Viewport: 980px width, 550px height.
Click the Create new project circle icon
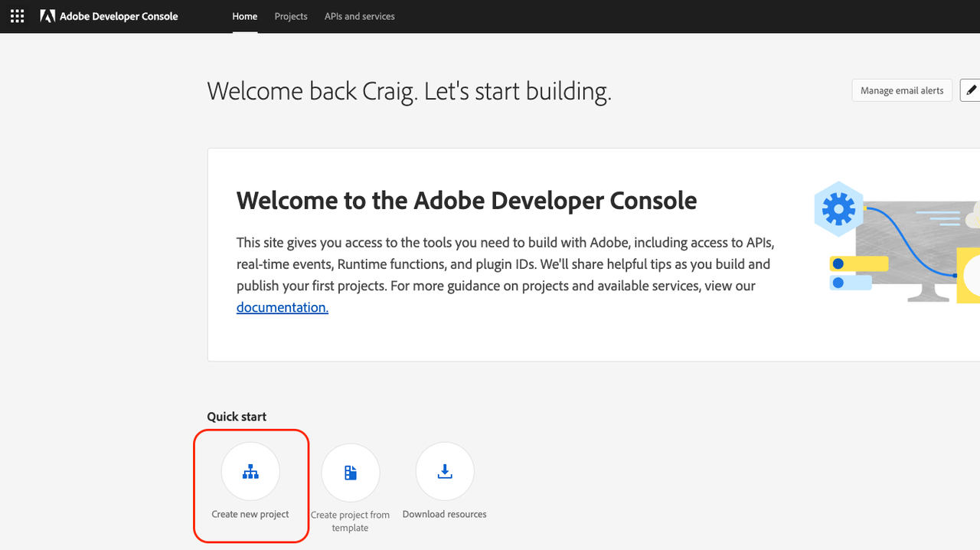point(250,472)
